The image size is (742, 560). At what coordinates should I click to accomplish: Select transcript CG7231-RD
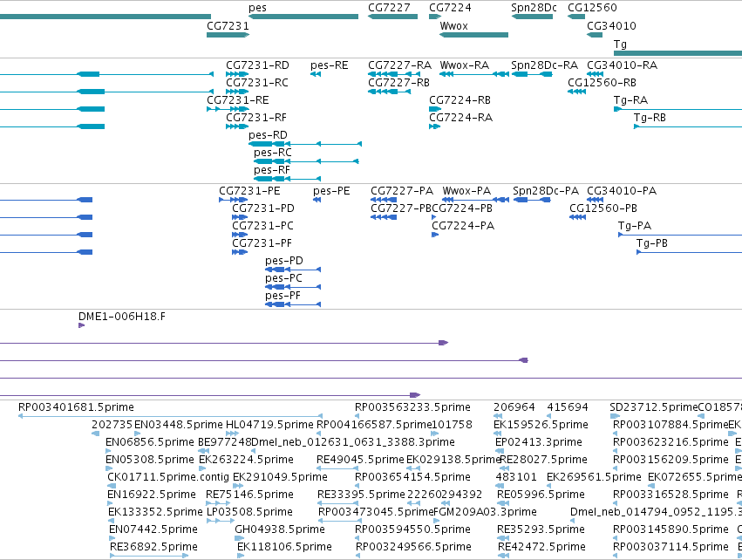257,65
